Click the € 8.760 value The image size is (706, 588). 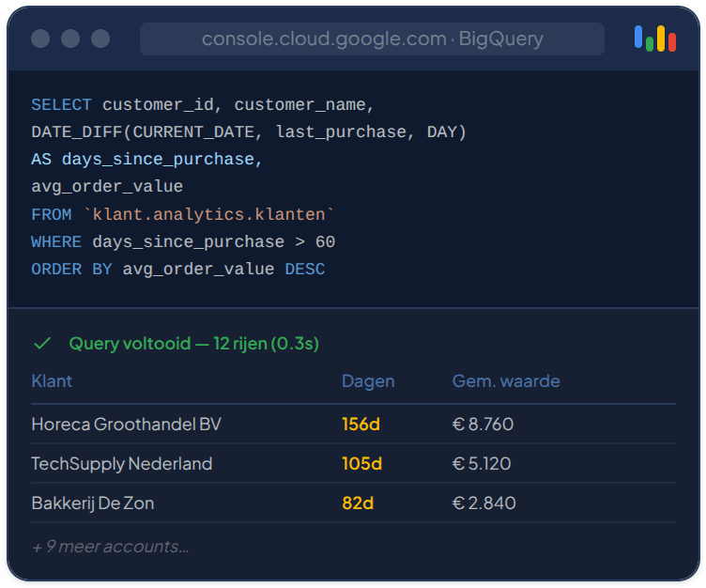[483, 424]
